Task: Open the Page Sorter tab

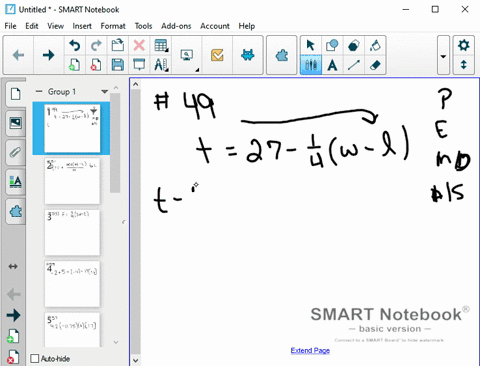Action: [x=16, y=94]
